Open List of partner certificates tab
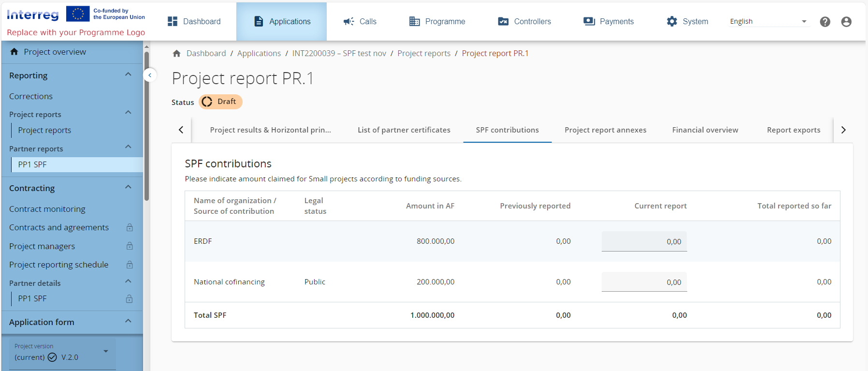Image resolution: width=868 pixels, height=371 pixels. coord(404,130)
